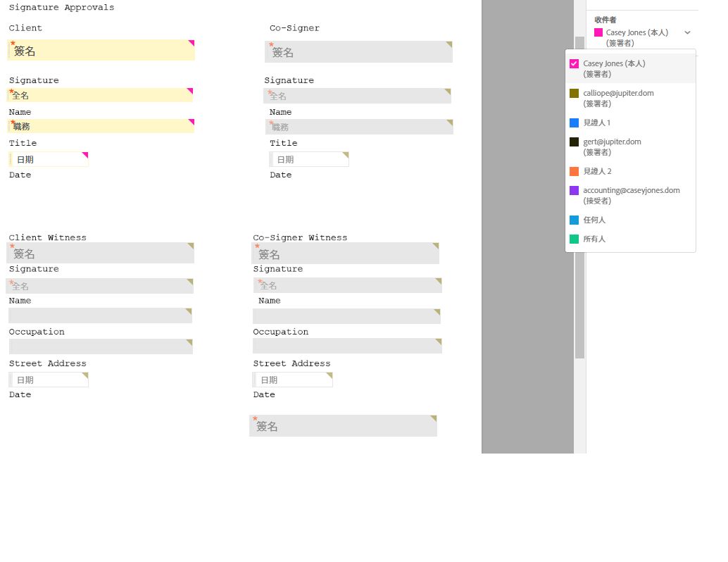Click blue swatch beside 任何人
Screen dimensions: 728x562
(x=575, y=220)
